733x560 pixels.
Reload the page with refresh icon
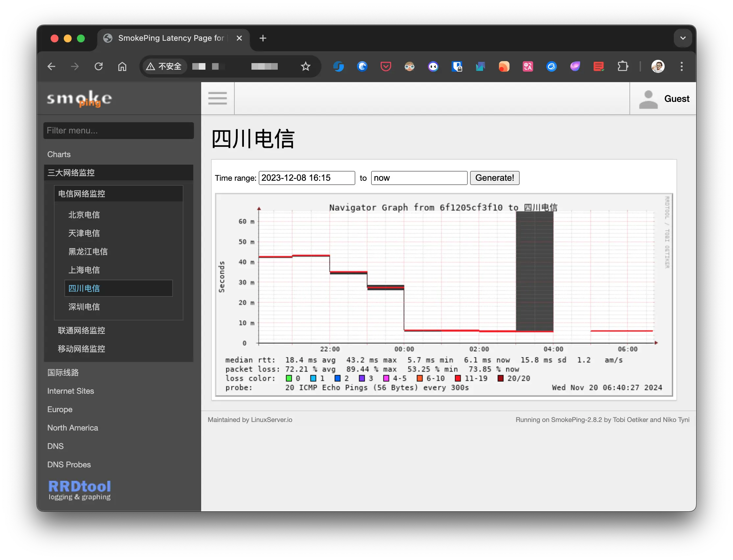99,67
